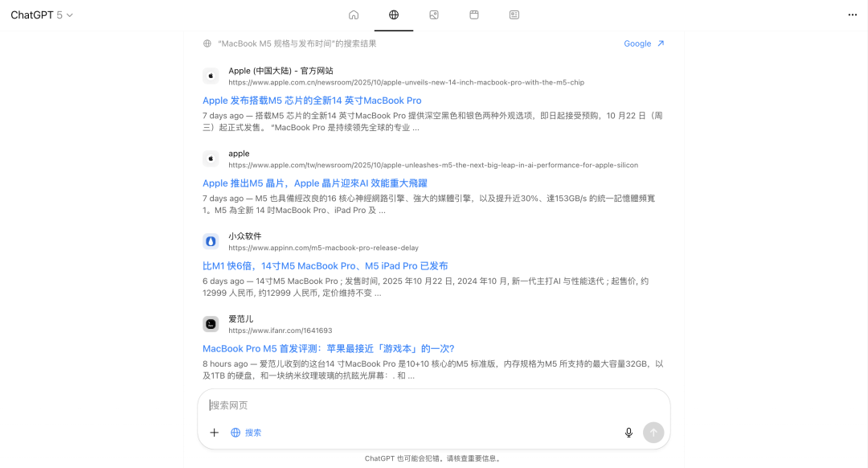This screenshot has height=468, width=868.
Task: Open the News tab icon
Action: click(514, 14)
